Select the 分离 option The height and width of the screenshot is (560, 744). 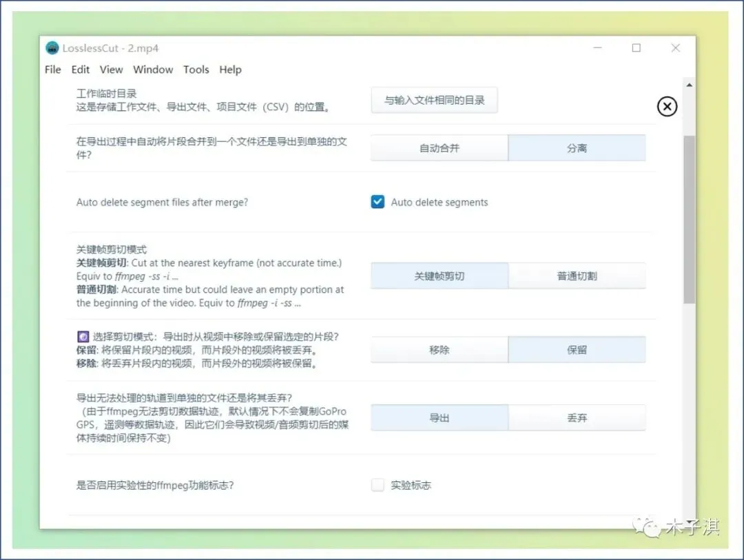point(577,148)
